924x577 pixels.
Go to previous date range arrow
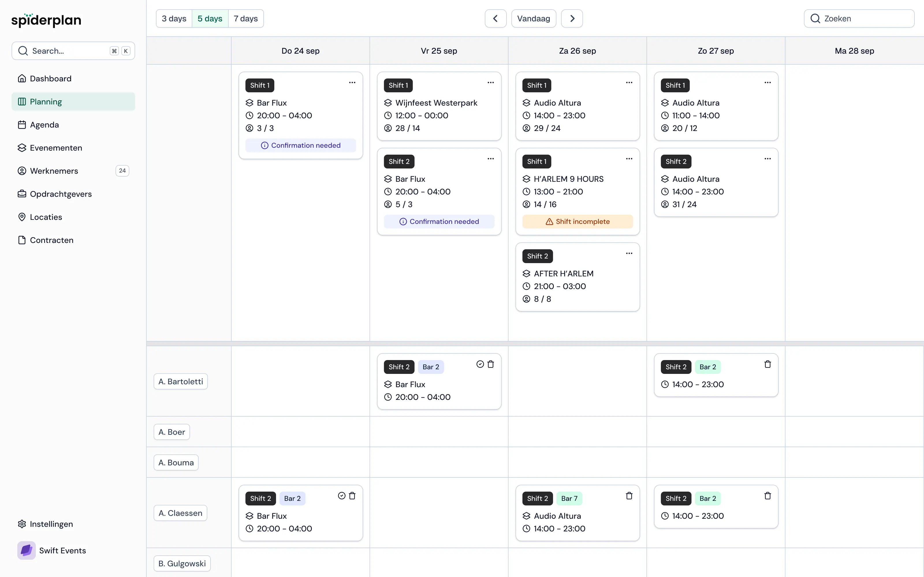tap(495, 19)
